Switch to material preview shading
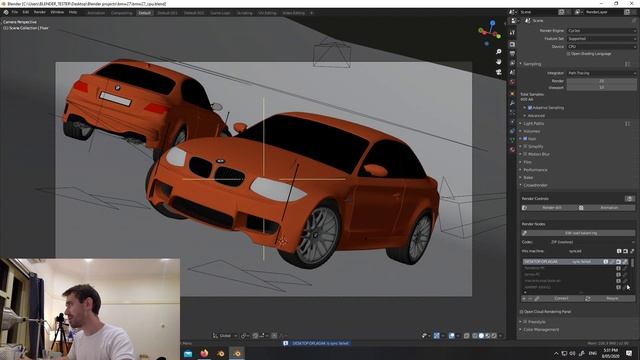Image resolution: width=640 pixels, height=360 pixels. click(x=488, y=336)
